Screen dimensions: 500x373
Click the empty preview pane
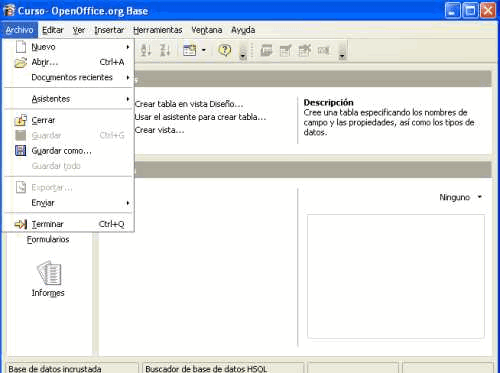tap(396, 276)
